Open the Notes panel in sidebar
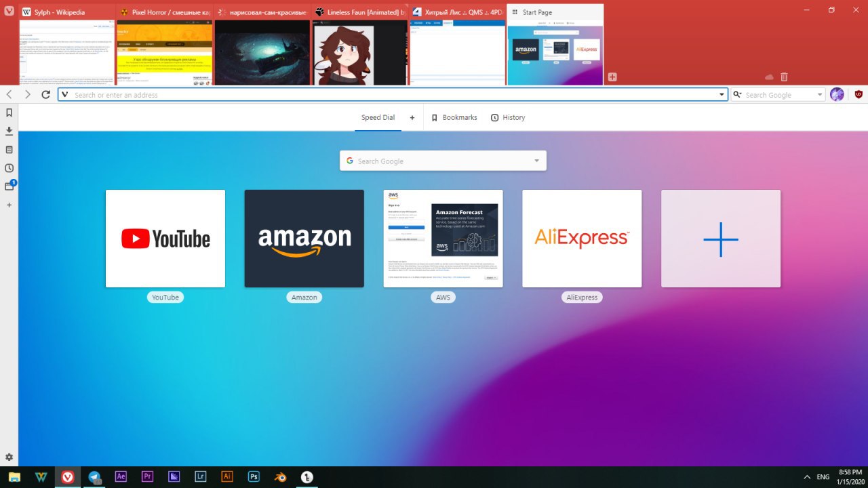The width and height of the screenshot is (868, 488). pyautogui.click(x=9, y=149)
